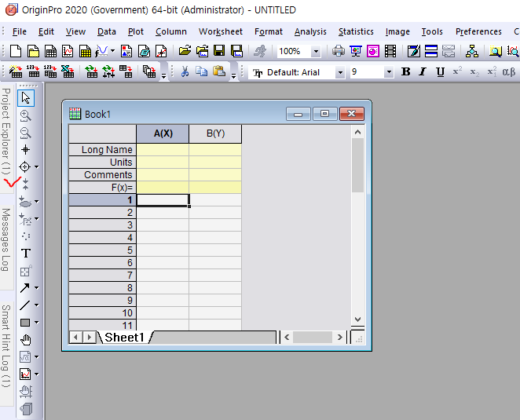Select column A(X) header
The image size is (520, 420).
(163, 133)
